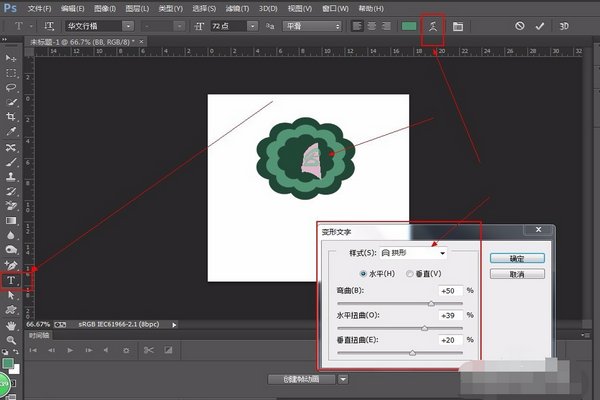Select the Pen tool
Image resolution: width=600 pixels, height=400 pixels.
pos(11,265)
